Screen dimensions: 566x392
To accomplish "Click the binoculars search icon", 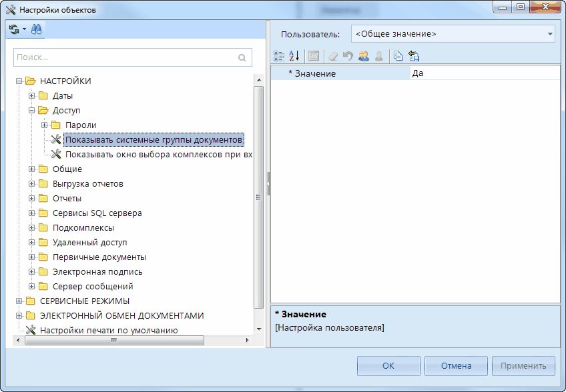I will pyautogui.click(x=37, y=29).
